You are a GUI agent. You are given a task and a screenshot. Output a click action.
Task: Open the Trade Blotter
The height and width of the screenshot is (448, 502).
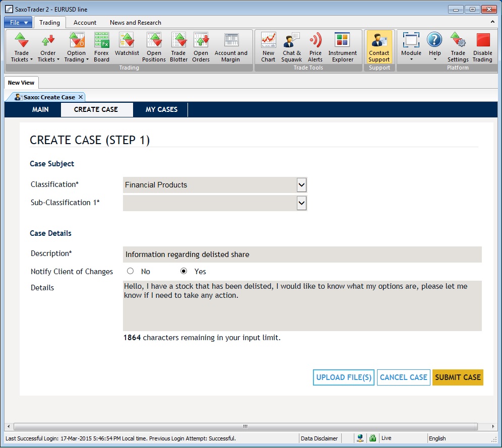[178, 47]
